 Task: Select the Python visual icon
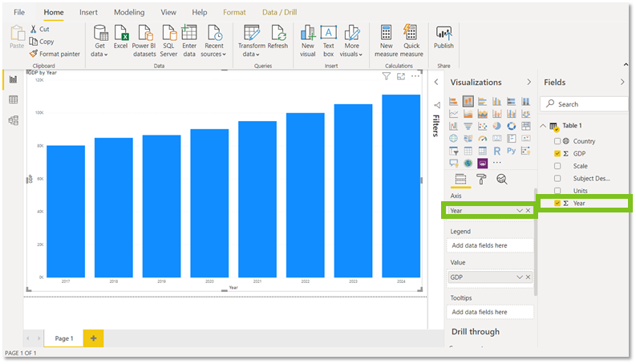511,151
